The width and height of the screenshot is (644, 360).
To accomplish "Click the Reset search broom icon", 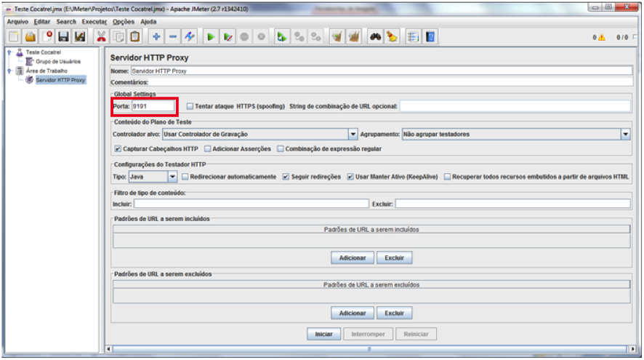I will pyautogui.click(x=392, y=37).
